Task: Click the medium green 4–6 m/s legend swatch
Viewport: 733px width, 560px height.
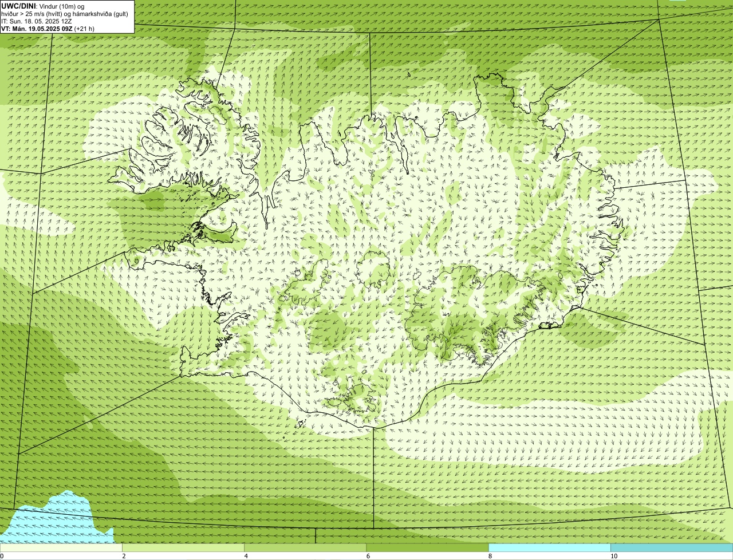Action: 305,548
